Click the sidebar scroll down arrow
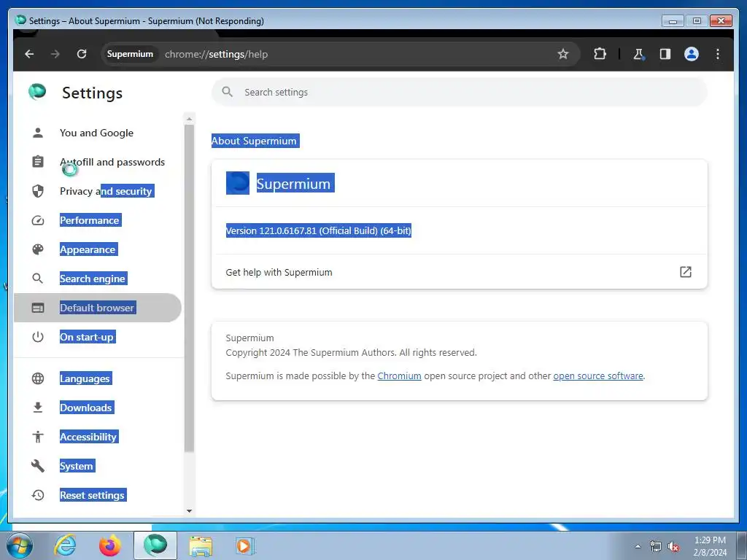The height and width of the screenshot is (560, 747). (x=189, y=511)
